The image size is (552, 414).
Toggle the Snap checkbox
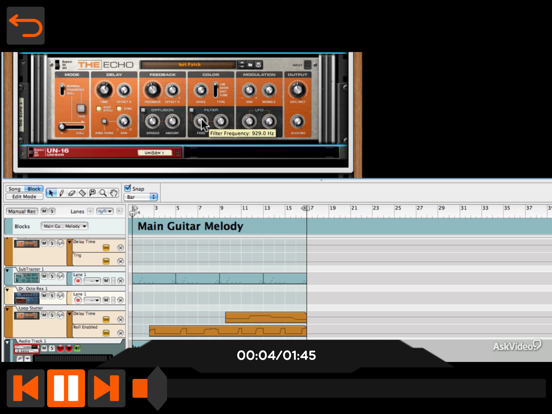(127, 188)
